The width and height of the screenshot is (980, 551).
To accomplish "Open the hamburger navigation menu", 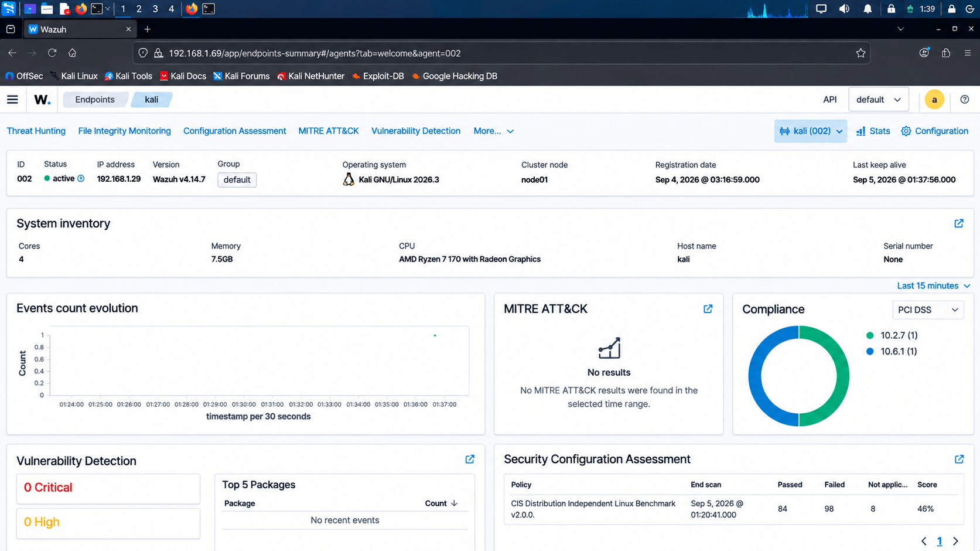I will pyautogui.click(x=12, y=100).
